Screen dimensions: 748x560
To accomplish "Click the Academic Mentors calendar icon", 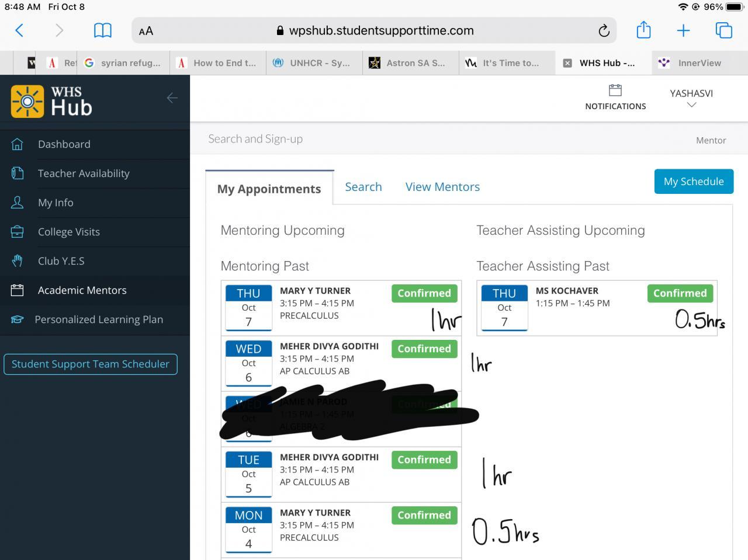I will coord(18,290).
